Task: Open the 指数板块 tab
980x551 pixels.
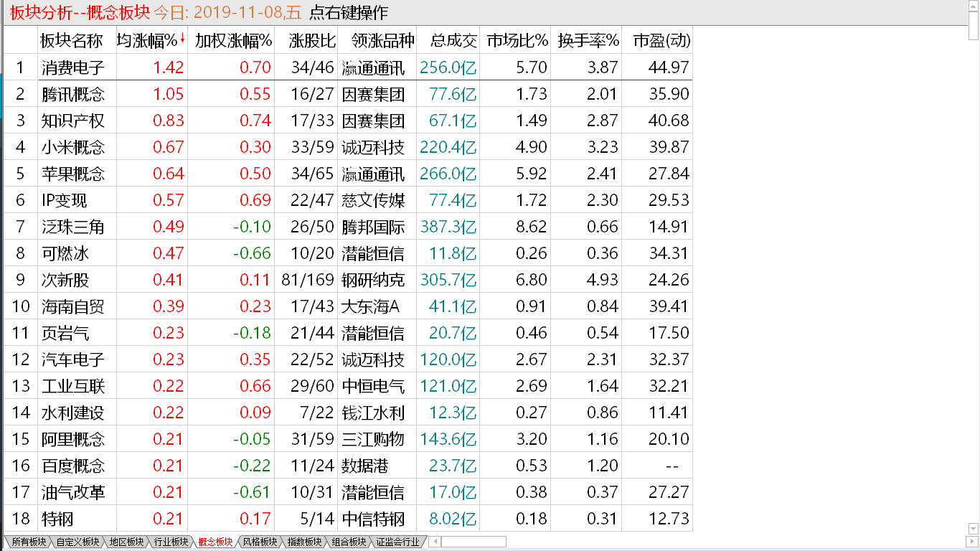Action: pos(304,542)
